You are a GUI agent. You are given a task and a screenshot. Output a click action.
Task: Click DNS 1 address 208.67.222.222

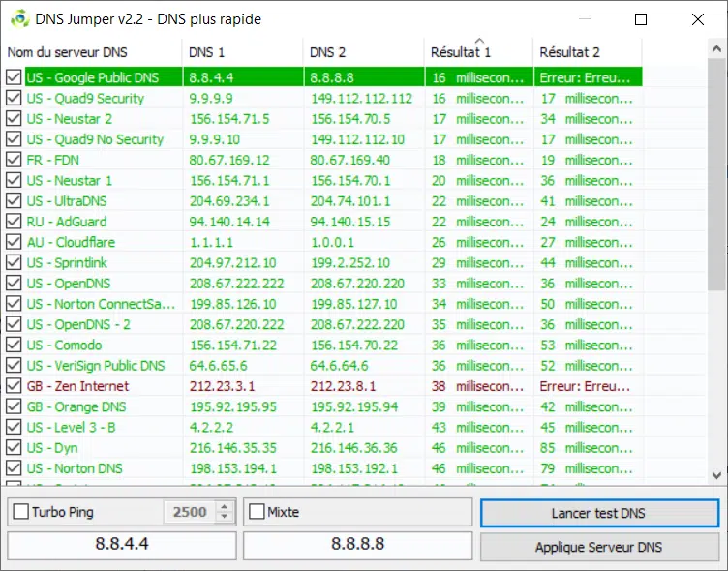236,284
